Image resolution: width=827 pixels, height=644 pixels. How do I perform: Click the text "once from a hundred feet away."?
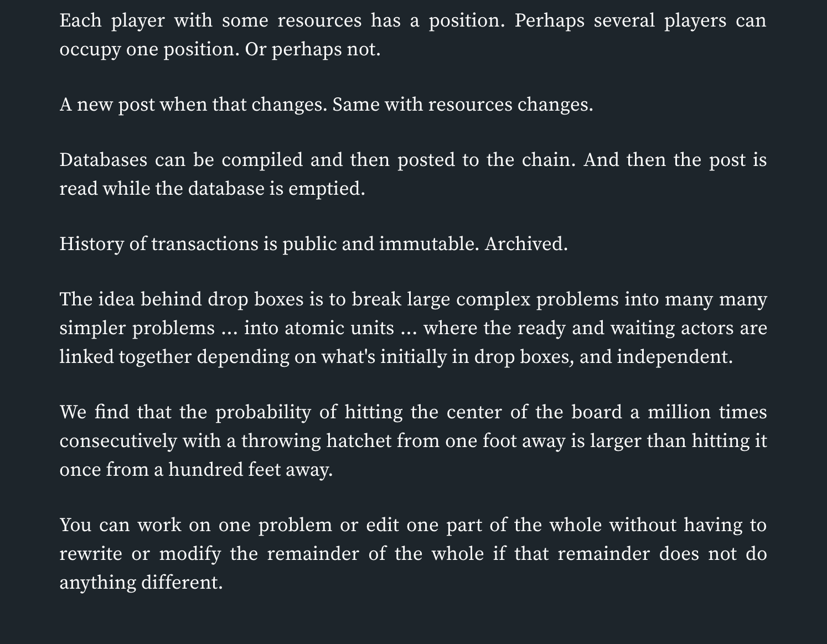coord(196,470)
